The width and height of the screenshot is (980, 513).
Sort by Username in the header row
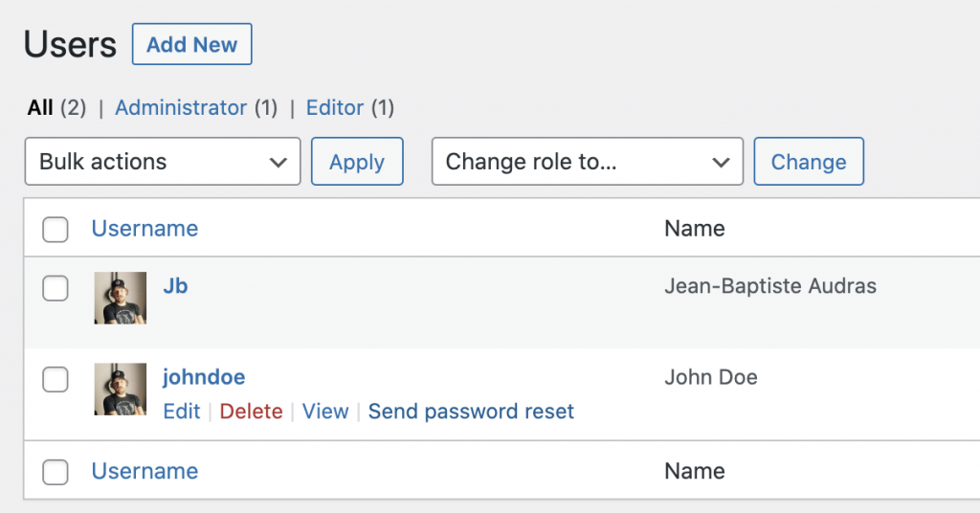click(x=145, y=228)
